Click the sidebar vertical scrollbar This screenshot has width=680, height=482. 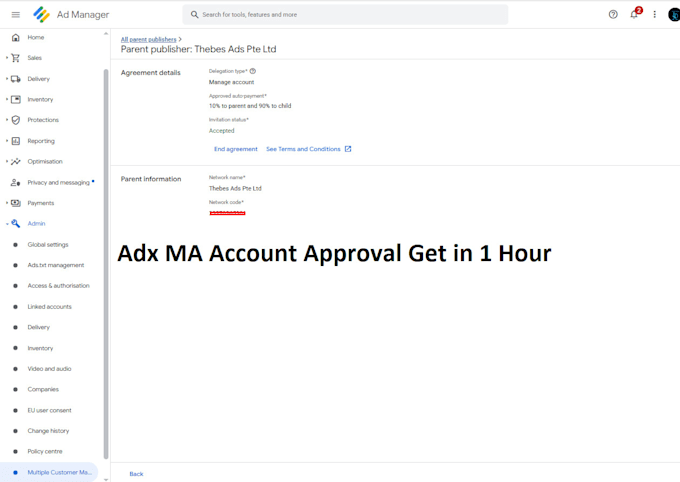(x=106, y=264)
